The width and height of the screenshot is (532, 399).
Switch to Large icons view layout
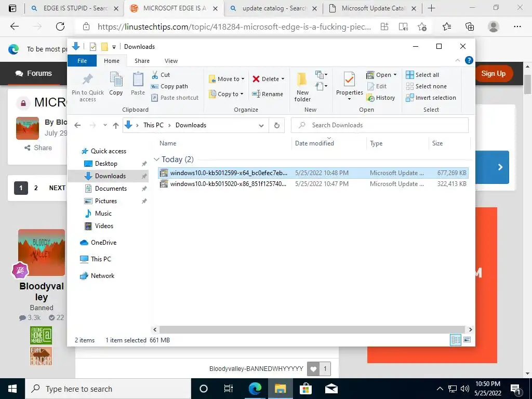(x=467, y=340)
